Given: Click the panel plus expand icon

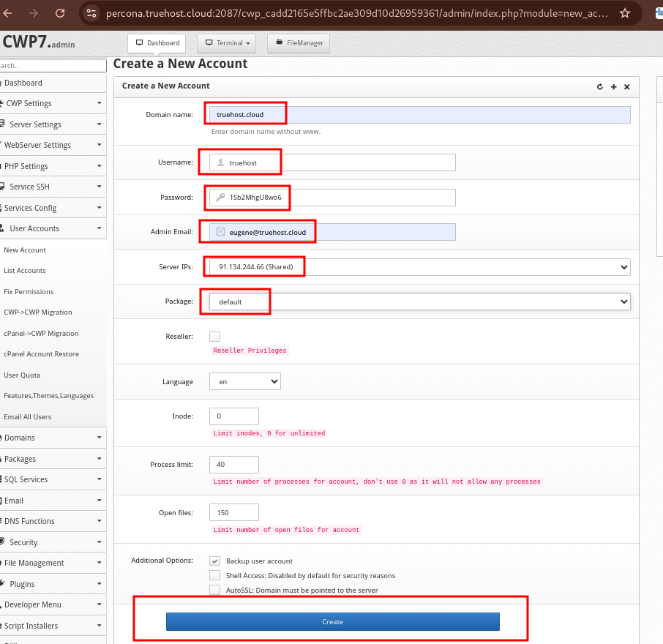Looking at the screenshot, I should [x=613, y=86].
